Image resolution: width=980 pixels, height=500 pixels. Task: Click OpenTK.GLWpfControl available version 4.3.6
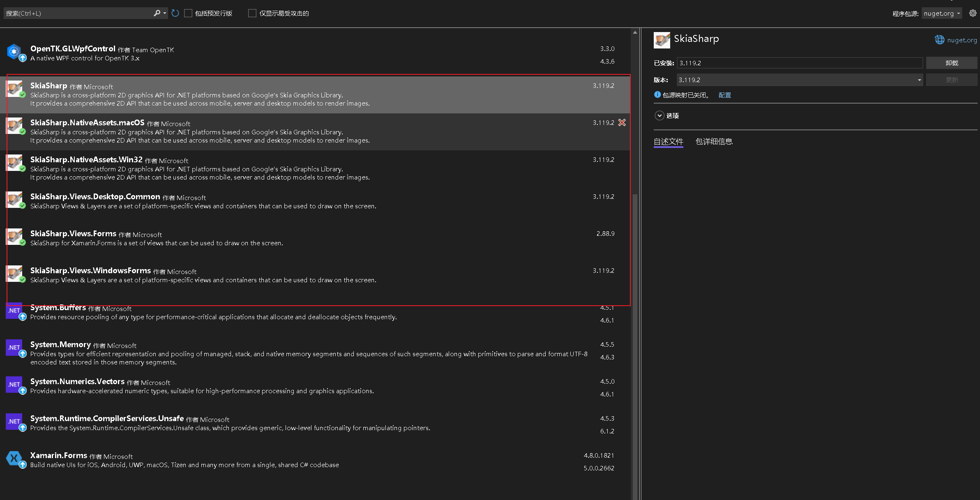607,61
